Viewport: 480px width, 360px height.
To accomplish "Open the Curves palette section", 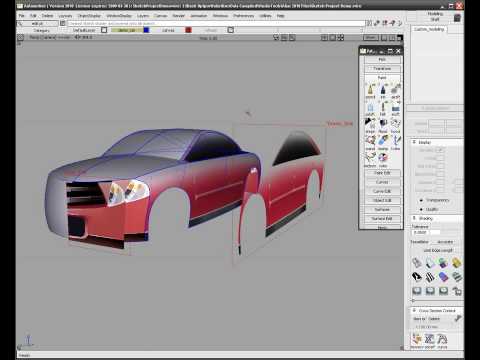I will (x=382, y=182).
